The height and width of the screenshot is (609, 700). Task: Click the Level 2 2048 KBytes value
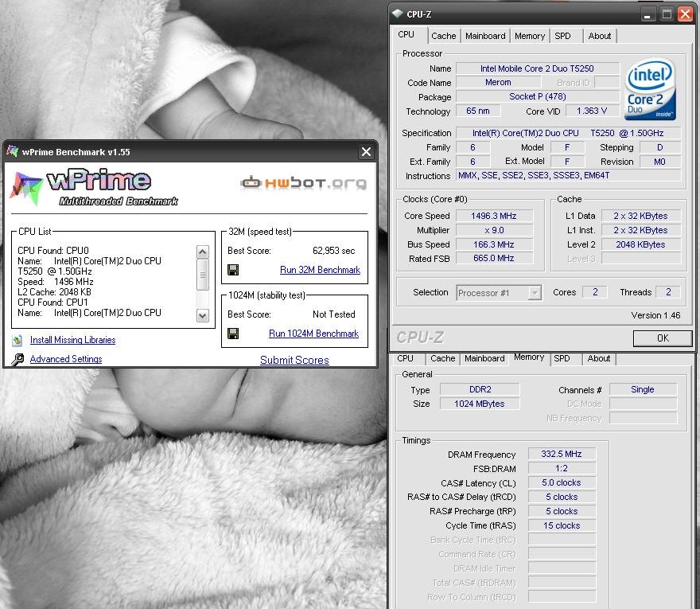(640, 244)
